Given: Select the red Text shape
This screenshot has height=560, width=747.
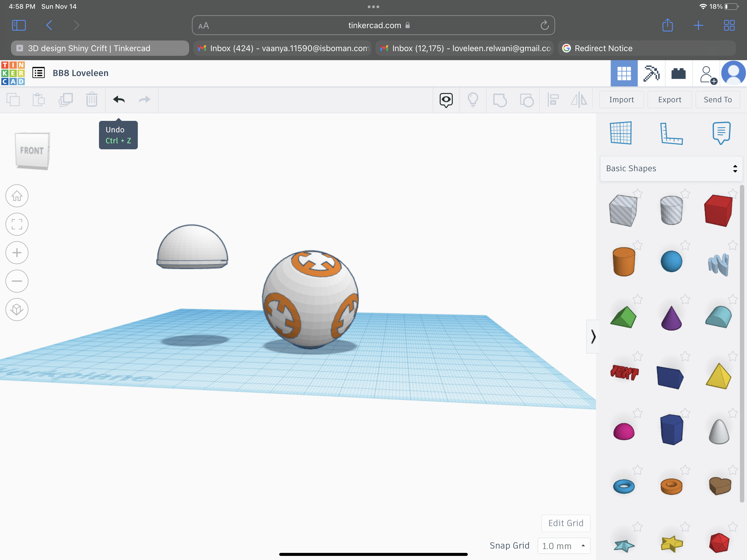Looking at the screenshot, I should coord(625,372).
